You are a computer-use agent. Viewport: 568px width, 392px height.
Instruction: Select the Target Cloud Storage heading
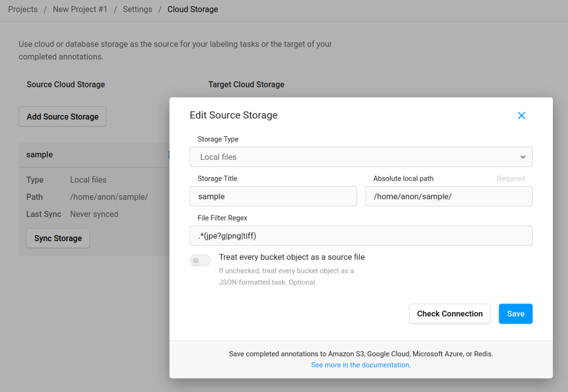coord(246,84)
